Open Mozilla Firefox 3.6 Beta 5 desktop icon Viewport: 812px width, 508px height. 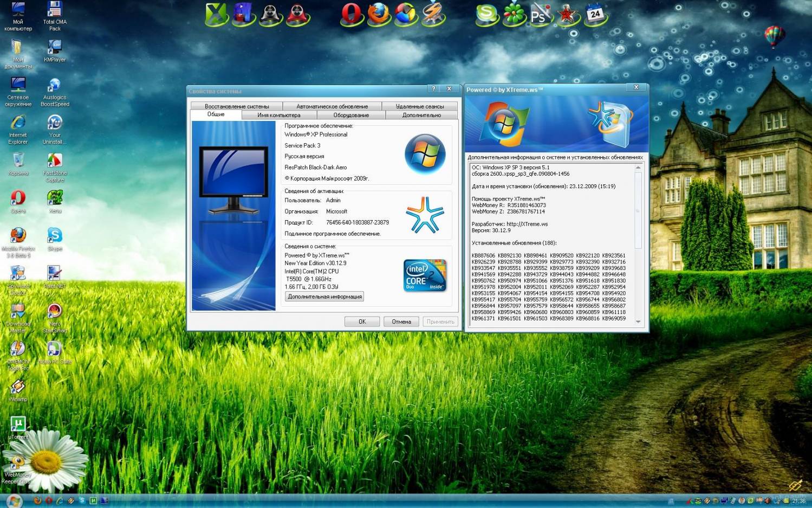tap(18, 242)
